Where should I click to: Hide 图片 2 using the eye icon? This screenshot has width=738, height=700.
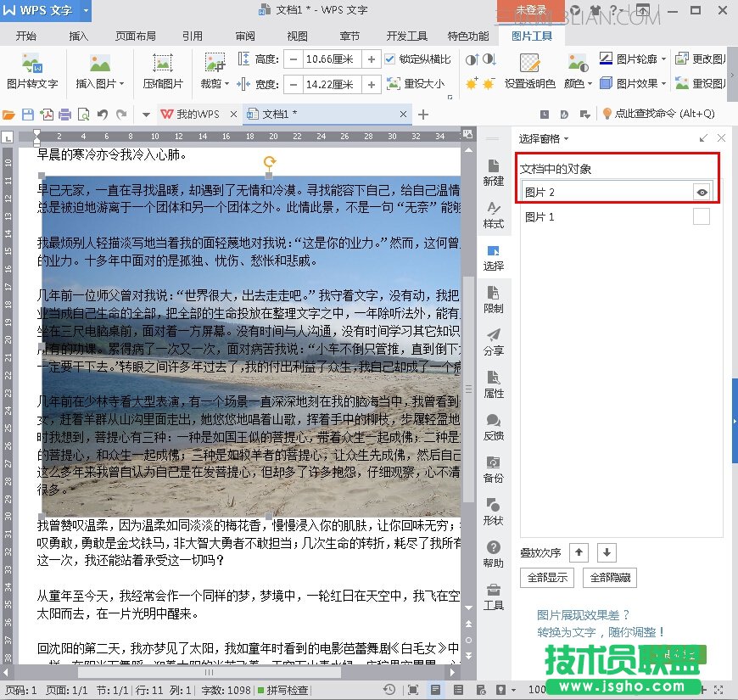click(702, 193)
